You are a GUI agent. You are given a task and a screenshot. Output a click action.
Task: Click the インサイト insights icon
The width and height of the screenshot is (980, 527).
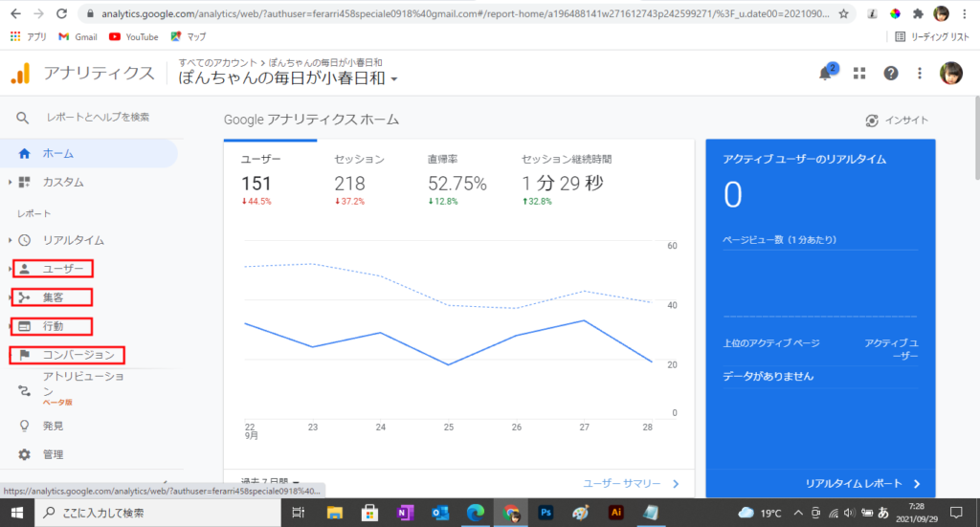click(x=872, y=121)
